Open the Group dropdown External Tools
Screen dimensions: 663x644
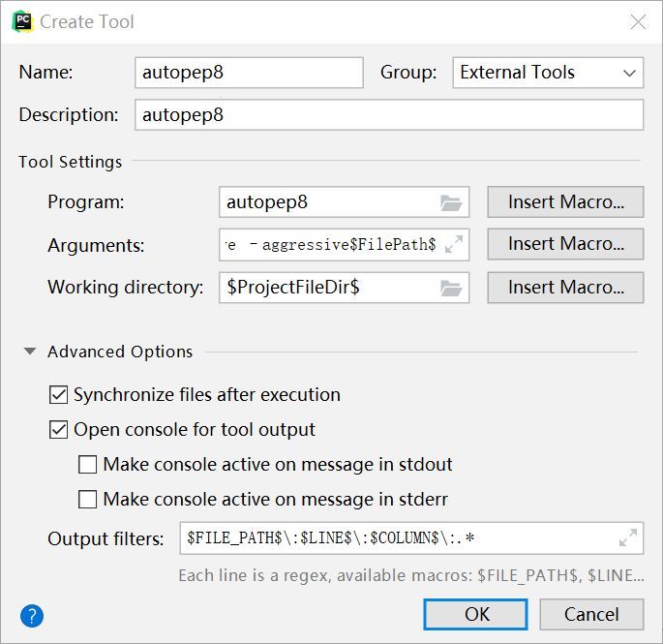pos(548,73)
